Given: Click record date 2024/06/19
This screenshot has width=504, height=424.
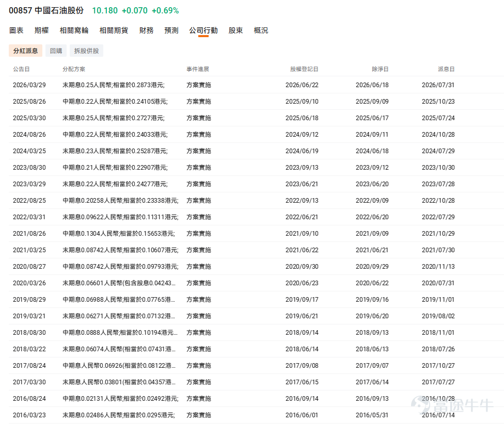Looking at the screenshot, I should [x=302, y=151].
